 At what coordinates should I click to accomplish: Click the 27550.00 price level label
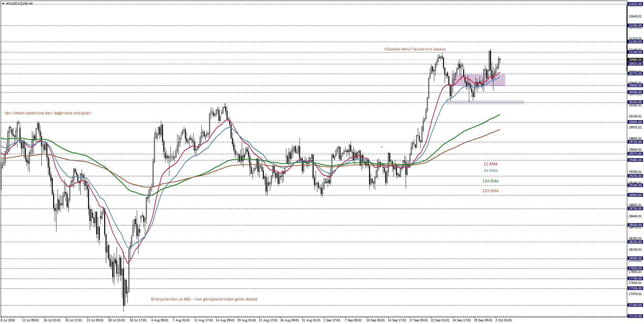click(x=635, y=288)
